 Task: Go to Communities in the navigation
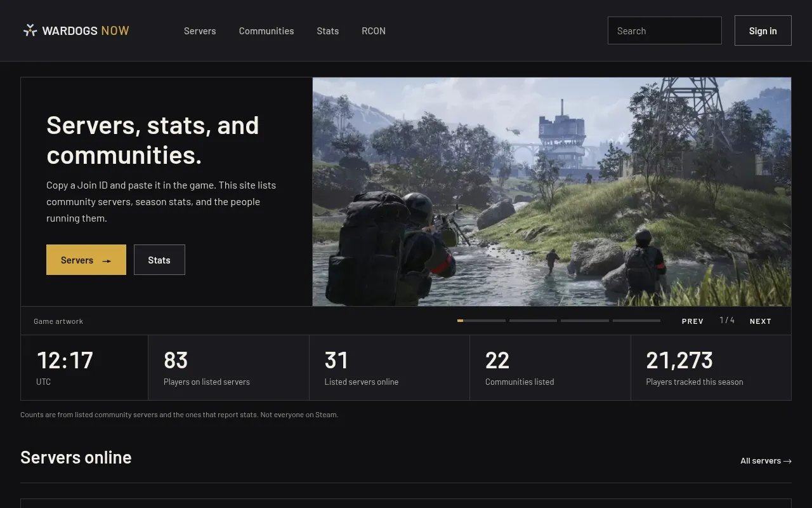266,30
